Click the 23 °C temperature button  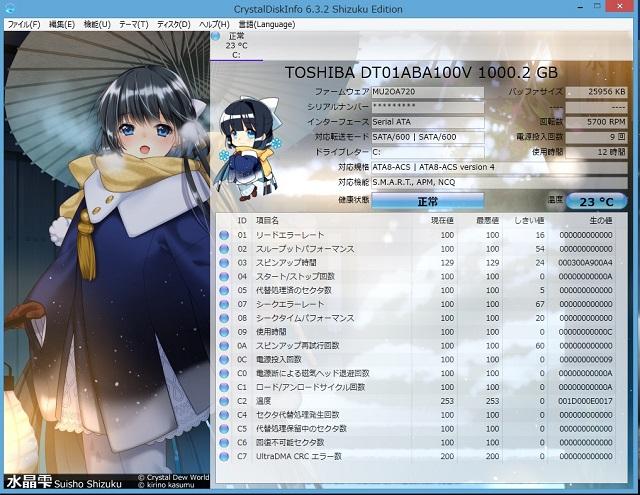click(596, 202)
